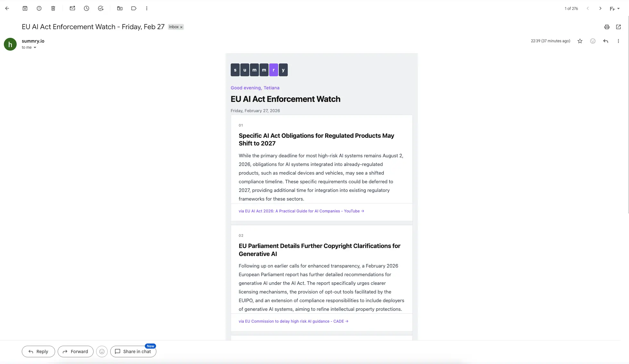Delete email with trash icon
629x364 pixels.
(x=53, y=8)
